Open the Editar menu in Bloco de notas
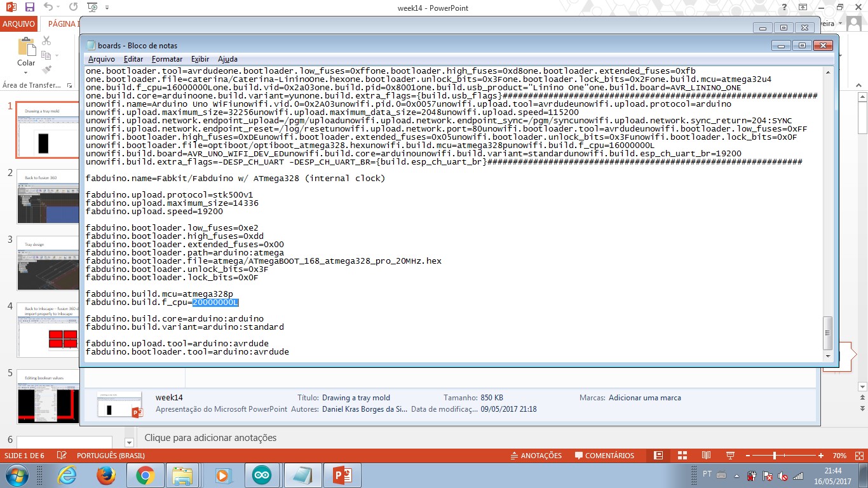Screen dimensions: 868x488 coord(133,59)
